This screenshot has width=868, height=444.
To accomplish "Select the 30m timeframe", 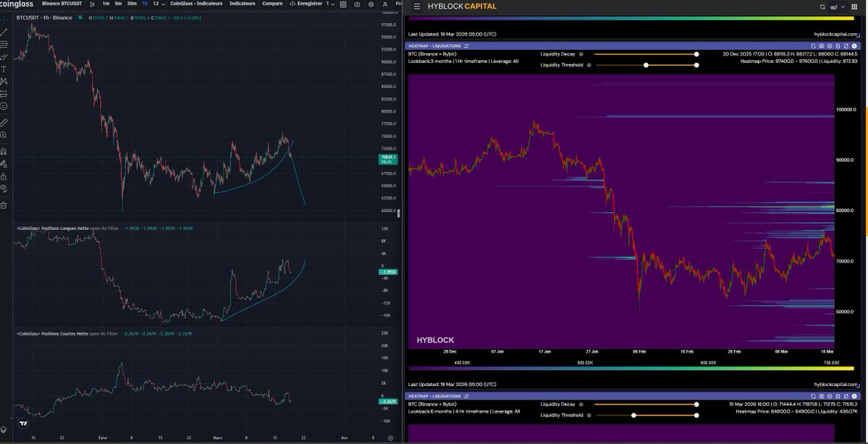I will (x=132, y=4).
